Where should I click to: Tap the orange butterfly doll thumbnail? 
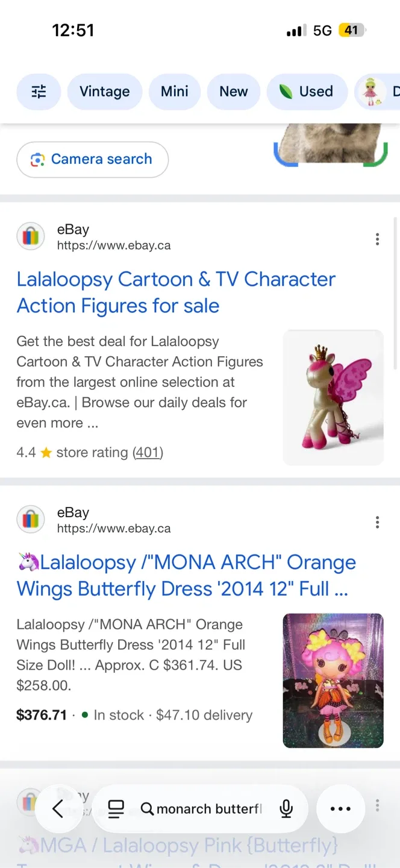point(333,681)
